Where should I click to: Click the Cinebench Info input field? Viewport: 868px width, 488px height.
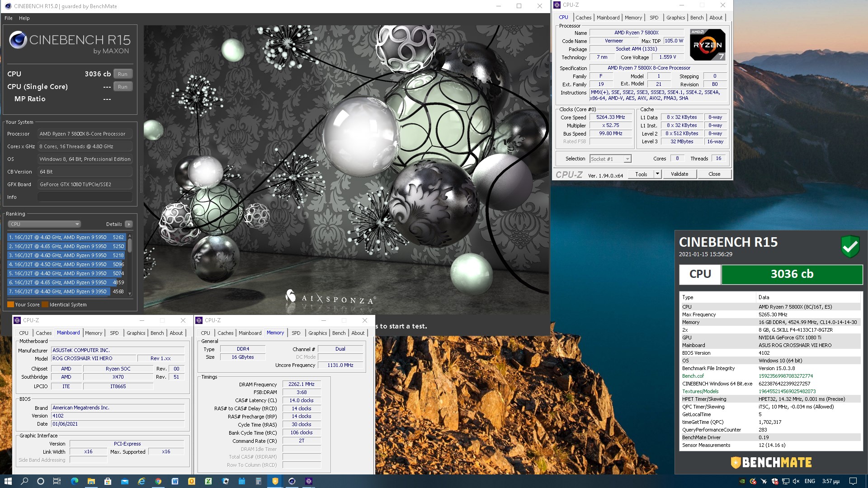click(85, 197)
